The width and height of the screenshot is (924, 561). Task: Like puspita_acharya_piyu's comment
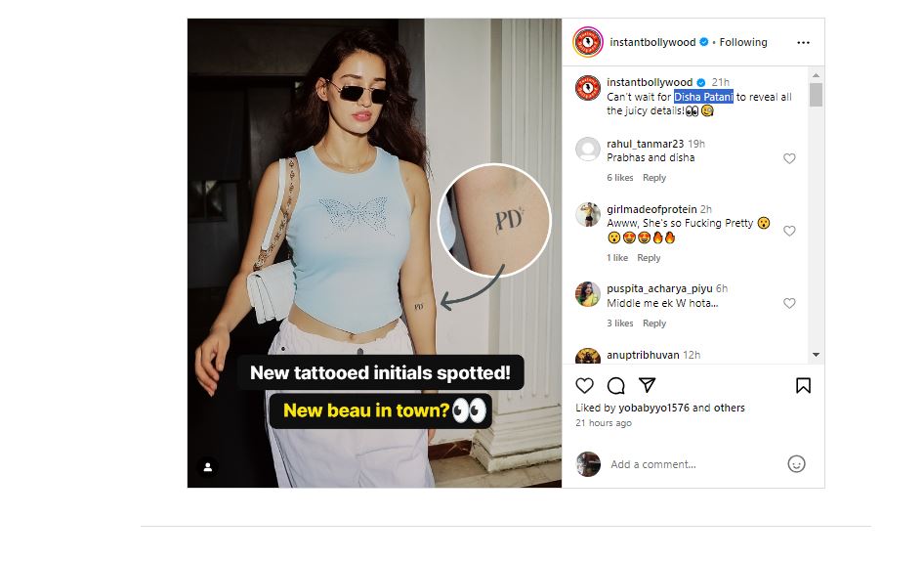tap(789, 303)
